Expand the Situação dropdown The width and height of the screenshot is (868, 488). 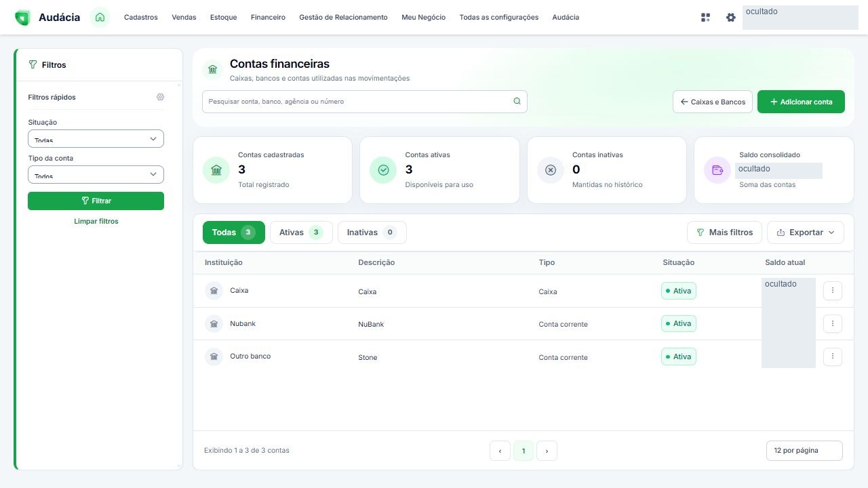coord(96,138)
